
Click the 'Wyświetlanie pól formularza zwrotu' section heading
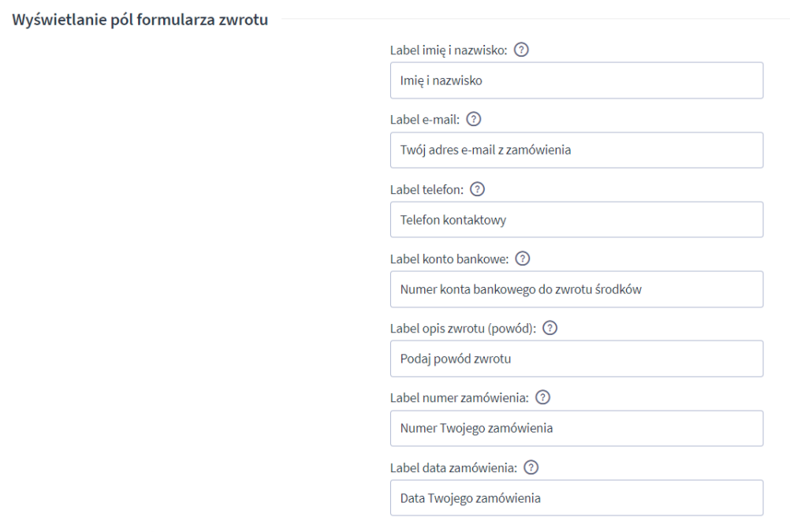pos(140,19)
